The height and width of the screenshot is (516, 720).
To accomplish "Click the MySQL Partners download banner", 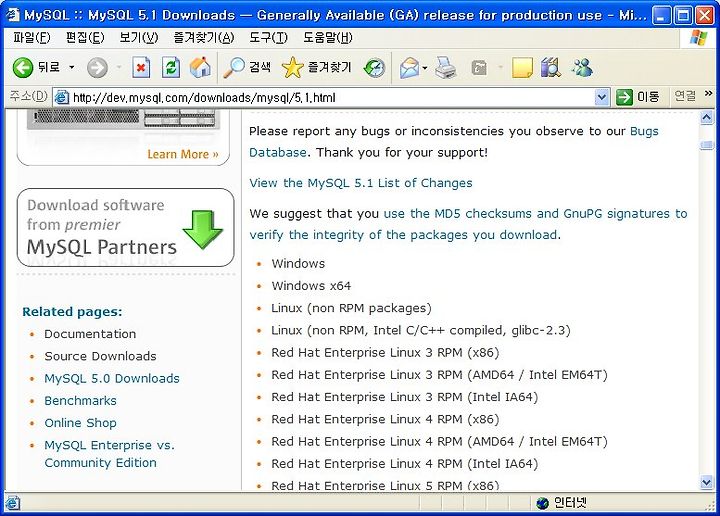I will pyautogui.click(x=125, y=228).
